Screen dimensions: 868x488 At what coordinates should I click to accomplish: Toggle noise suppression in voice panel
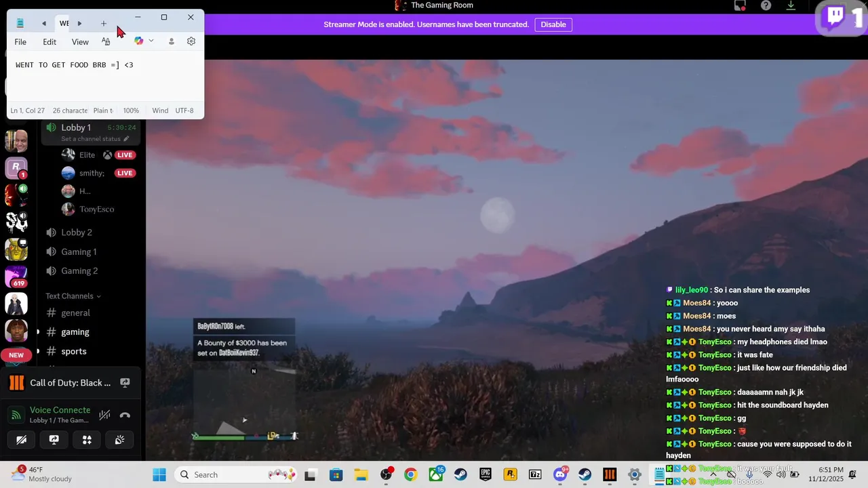[104, 415]
